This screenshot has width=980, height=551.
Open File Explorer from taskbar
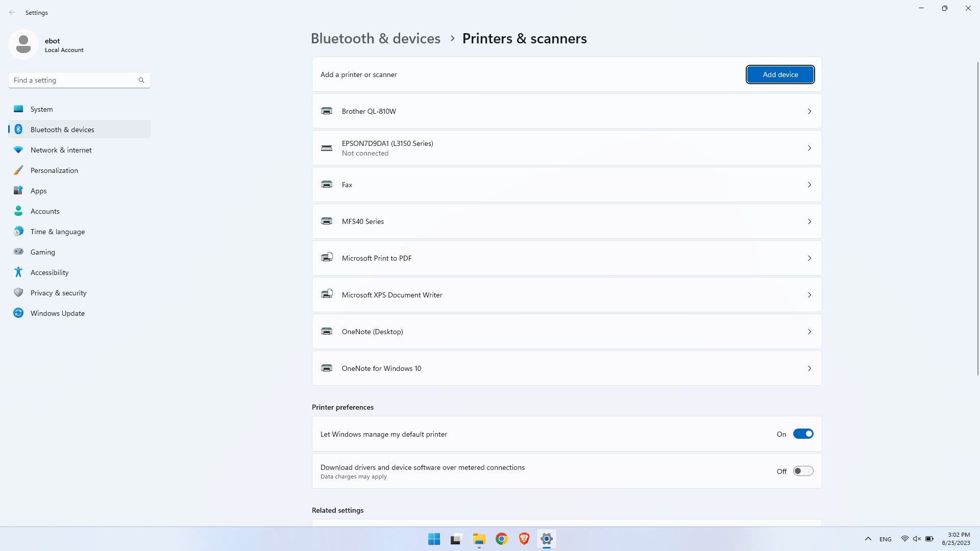pyautogui.click(x=479, y=539)
